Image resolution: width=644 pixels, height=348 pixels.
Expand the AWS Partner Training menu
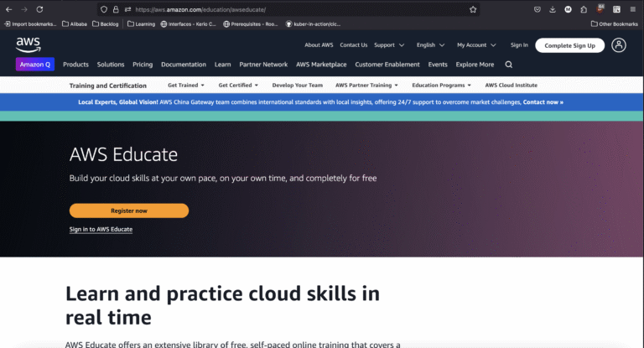pyautogui.click(x=366, y=85)
